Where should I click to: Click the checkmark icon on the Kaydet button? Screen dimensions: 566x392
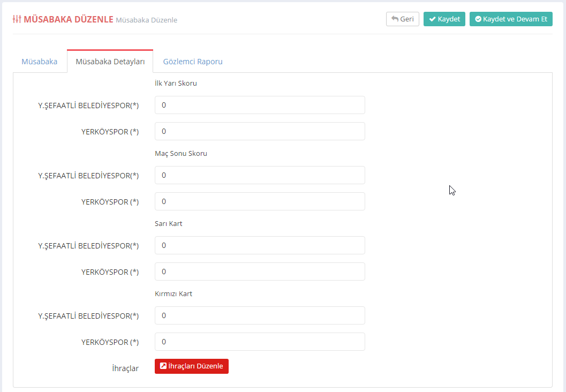tap(432, 19)
